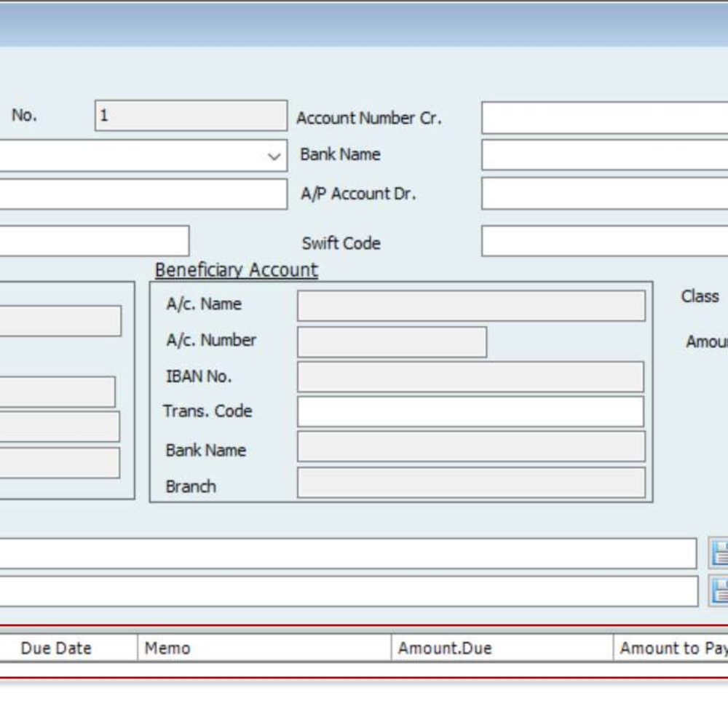This screenshot has width=728, height=728.
Task: Sort by the Due Date column header
Action: point(56,648)
